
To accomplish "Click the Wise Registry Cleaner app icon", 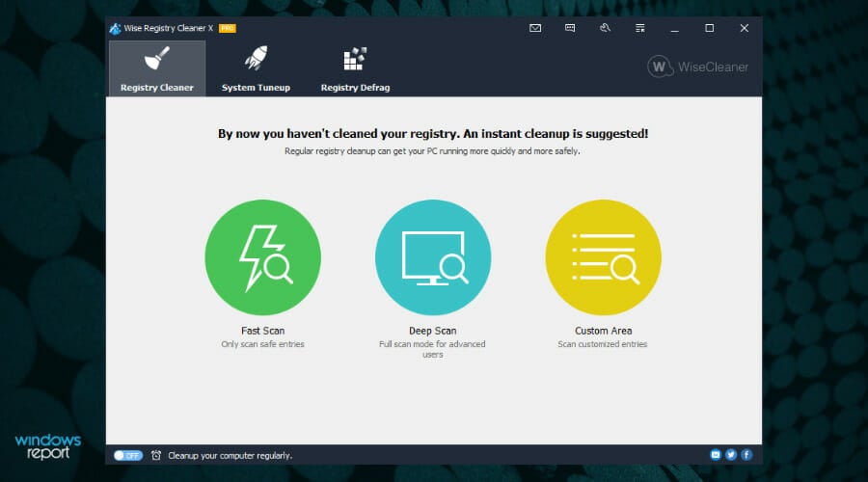I will [x=115, y=28].
